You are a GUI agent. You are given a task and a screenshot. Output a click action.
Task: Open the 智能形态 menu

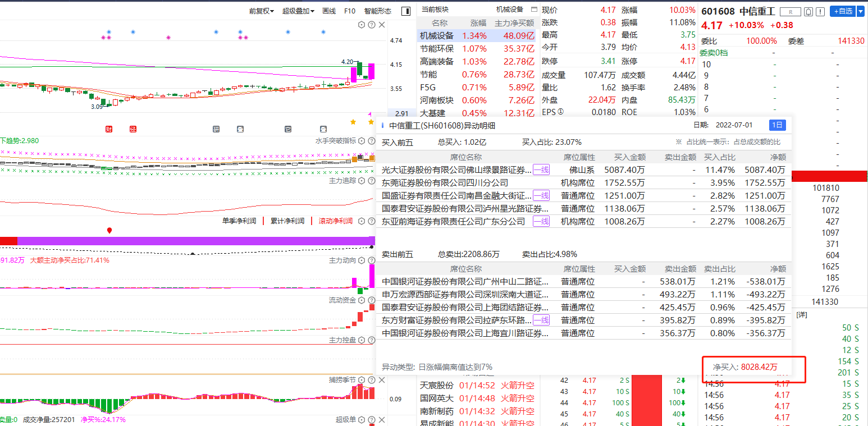378,11
